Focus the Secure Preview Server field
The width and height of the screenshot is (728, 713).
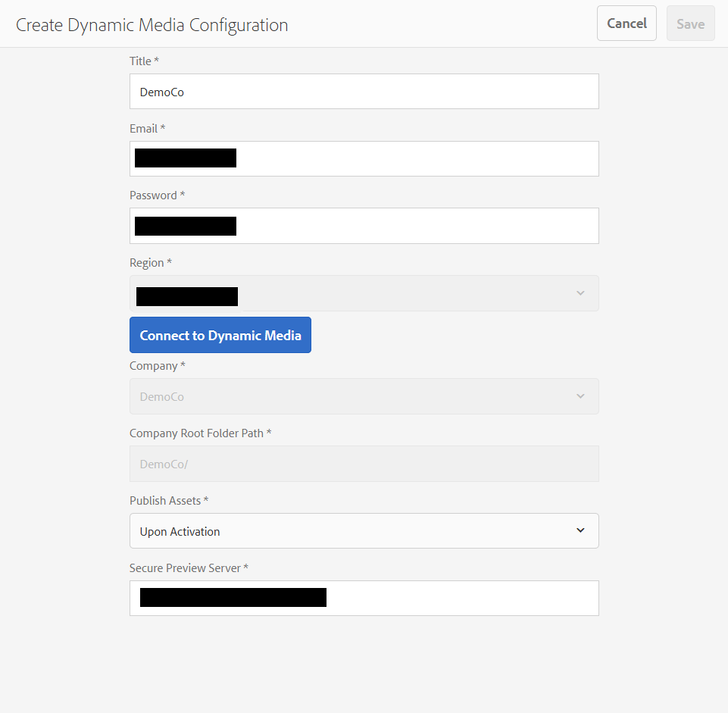point(364,599)
